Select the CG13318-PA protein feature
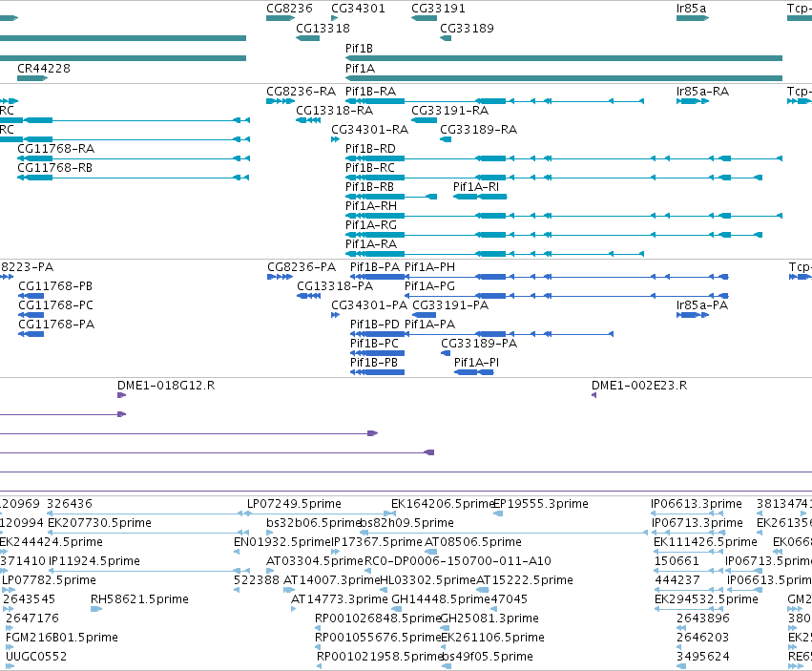This screenshot has width=812, height=671. (308, 296)
